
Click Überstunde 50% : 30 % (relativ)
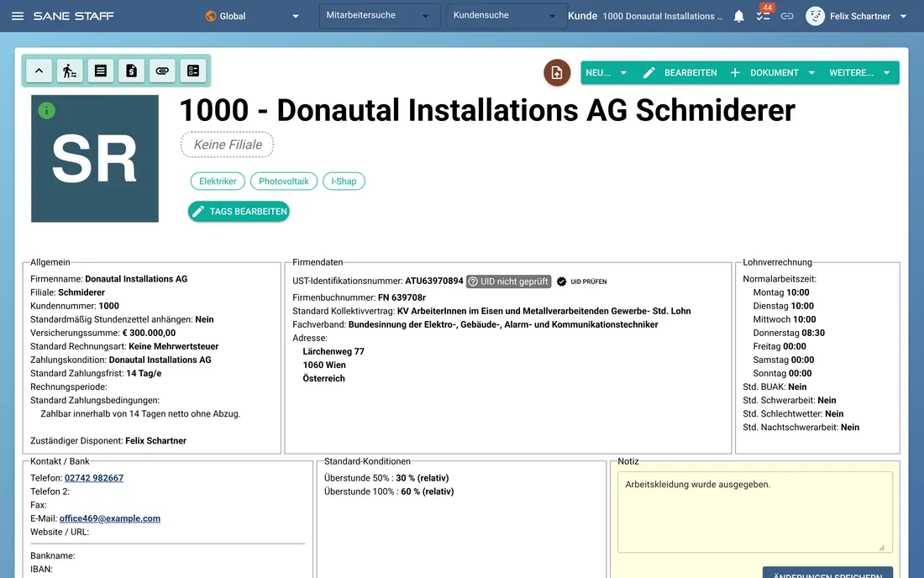tap(386, 478)
